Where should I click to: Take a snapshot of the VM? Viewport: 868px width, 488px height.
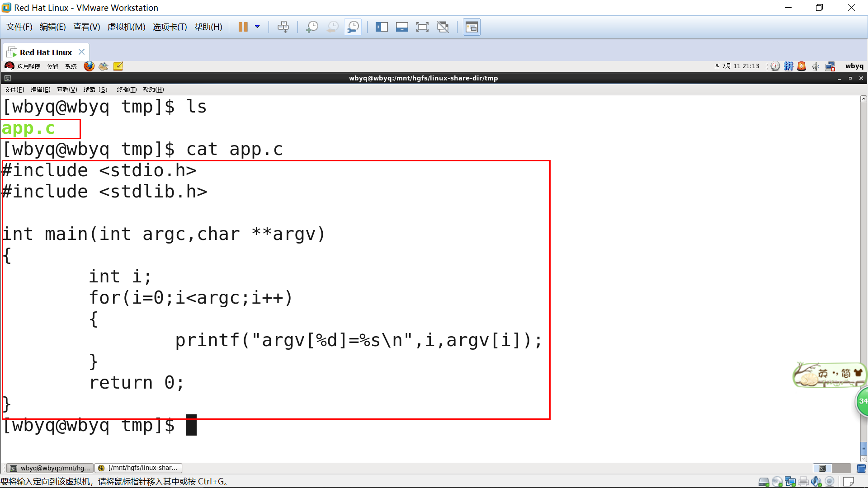[312, 27]
